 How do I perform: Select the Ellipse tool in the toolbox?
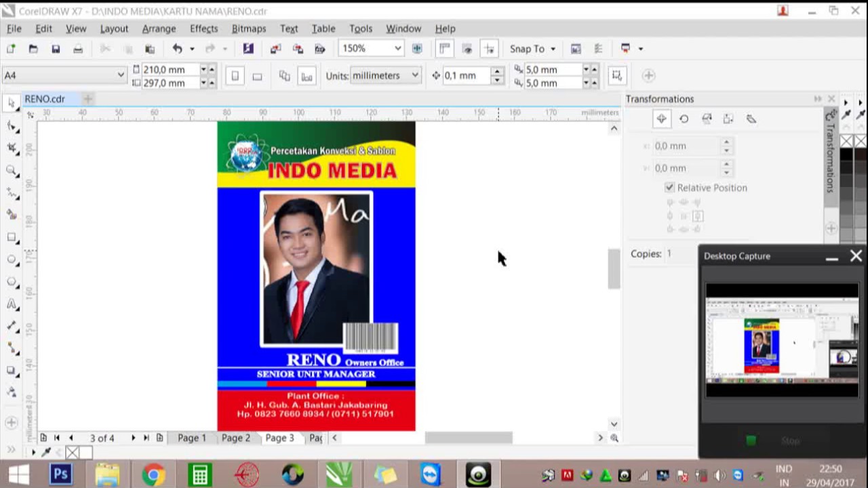[x=12, y=260]
